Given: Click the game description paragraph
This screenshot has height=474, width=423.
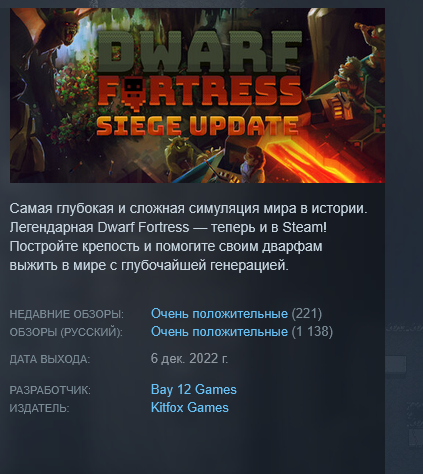Looking at the screenshot, I should coord(188,237).
